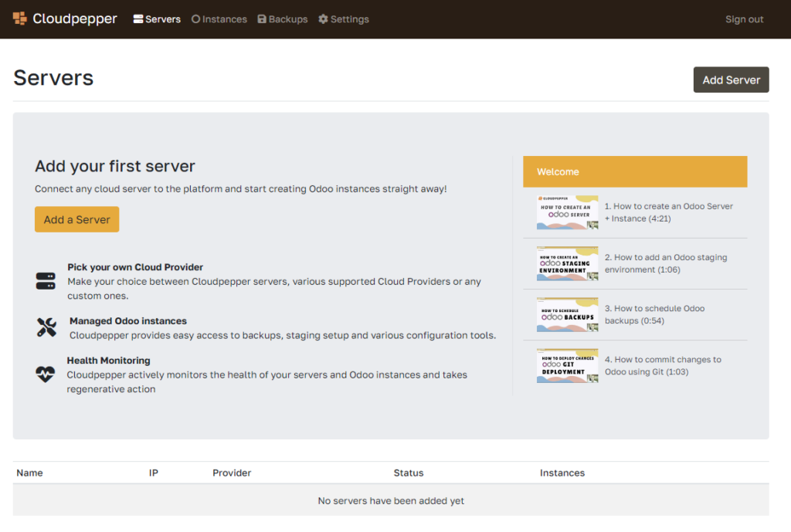791x532 pixels.
Task: Click the Provider column header
Action: point(232,473)
